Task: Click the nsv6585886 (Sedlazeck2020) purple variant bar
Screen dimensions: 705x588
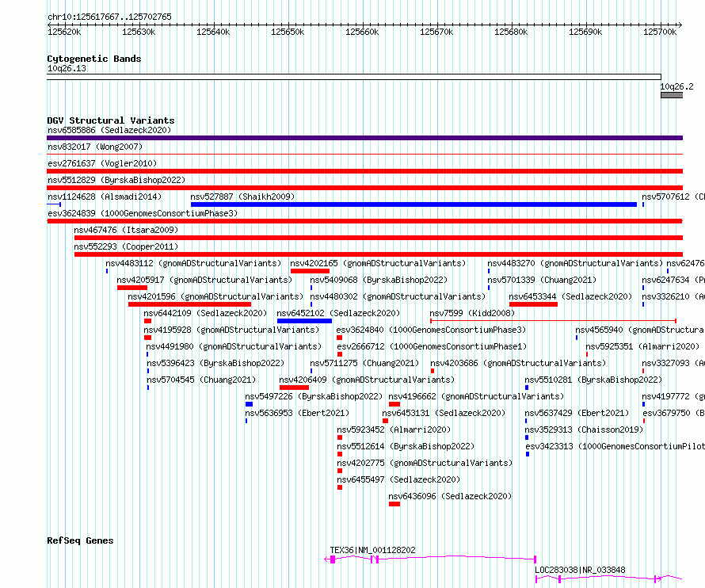Action: [x=364, y=138]
